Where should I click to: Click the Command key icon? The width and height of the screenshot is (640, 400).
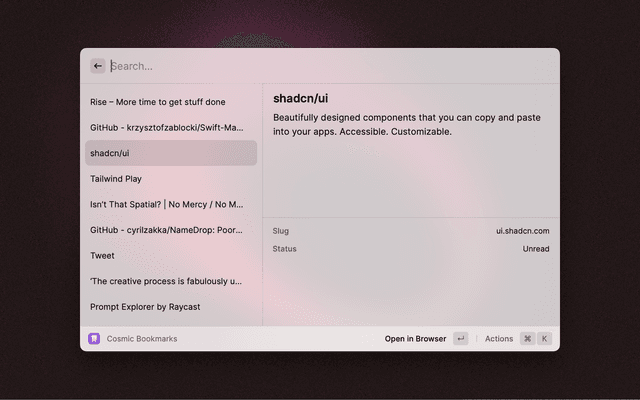pos(527,339)
